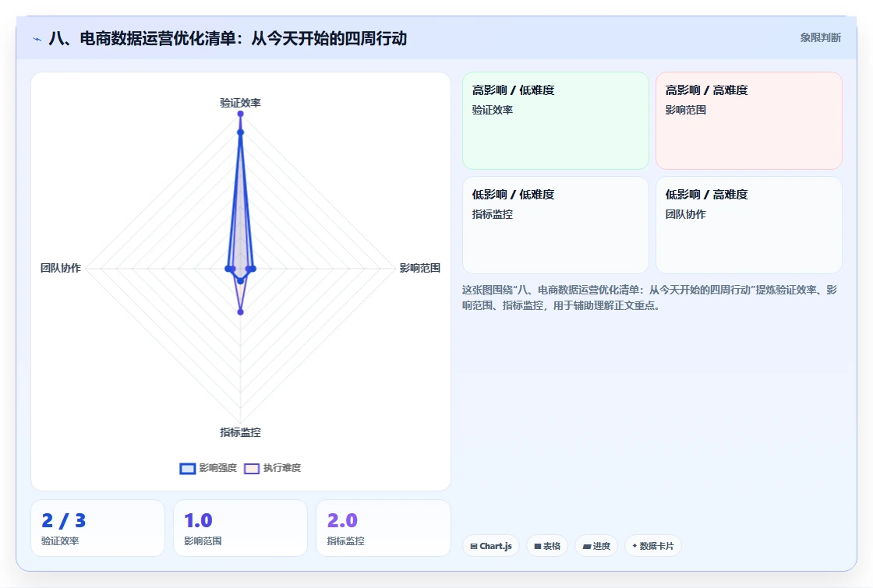Select the 高影响 / 低难度 quadrant card
This screenshot has width=873, height=588.
(x=556, y=121)
